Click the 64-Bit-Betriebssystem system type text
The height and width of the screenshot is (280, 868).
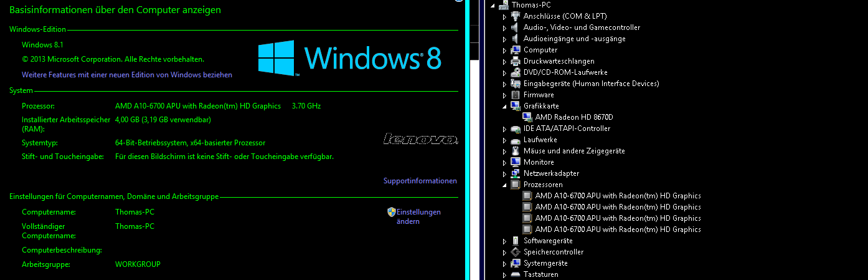[x=190, y=143]
